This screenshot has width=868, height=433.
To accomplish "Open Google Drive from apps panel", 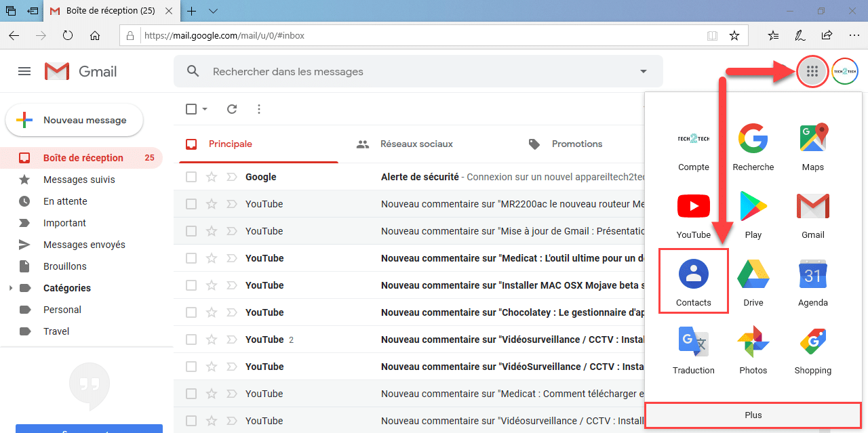I will pos(753,281).
